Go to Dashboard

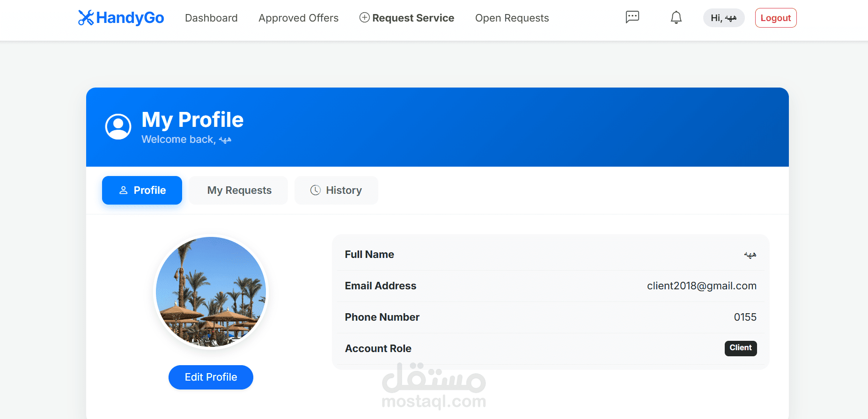click(211, 18)
